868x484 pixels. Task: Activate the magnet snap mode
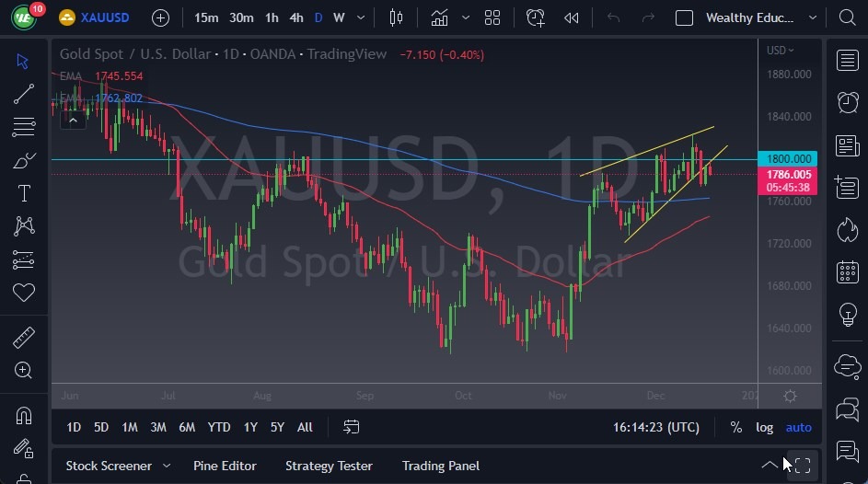pyautogui.click(x=24, y=415)
